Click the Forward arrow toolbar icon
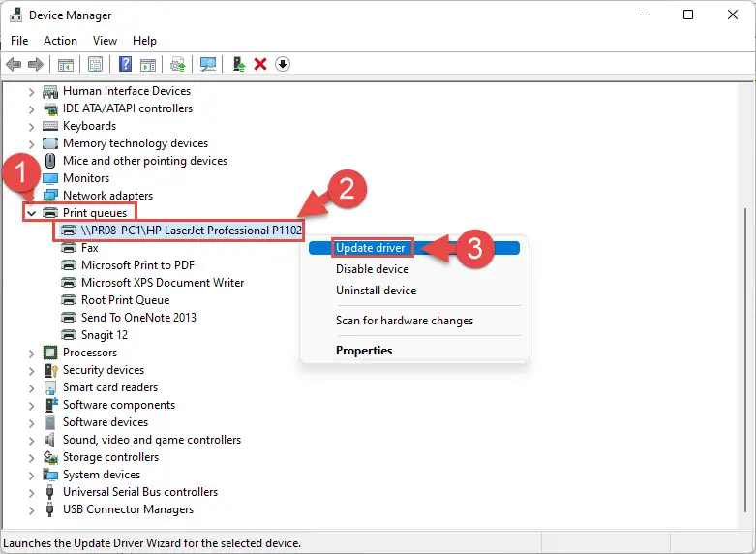 [36, 64]
